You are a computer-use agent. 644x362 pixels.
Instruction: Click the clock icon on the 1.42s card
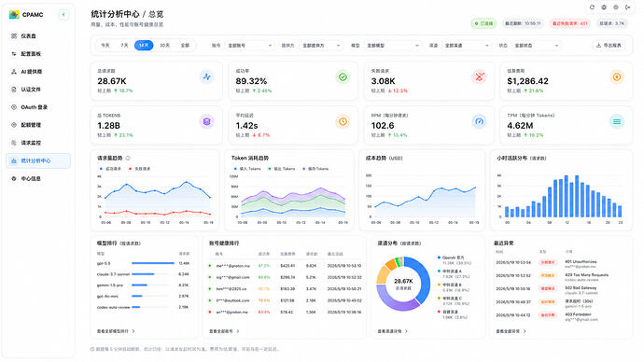pos(343,121)
